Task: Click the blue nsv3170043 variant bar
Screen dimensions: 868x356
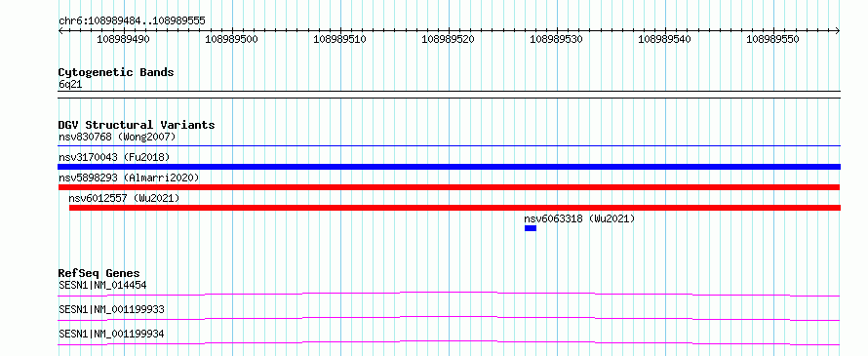Action: coord(449,167)
